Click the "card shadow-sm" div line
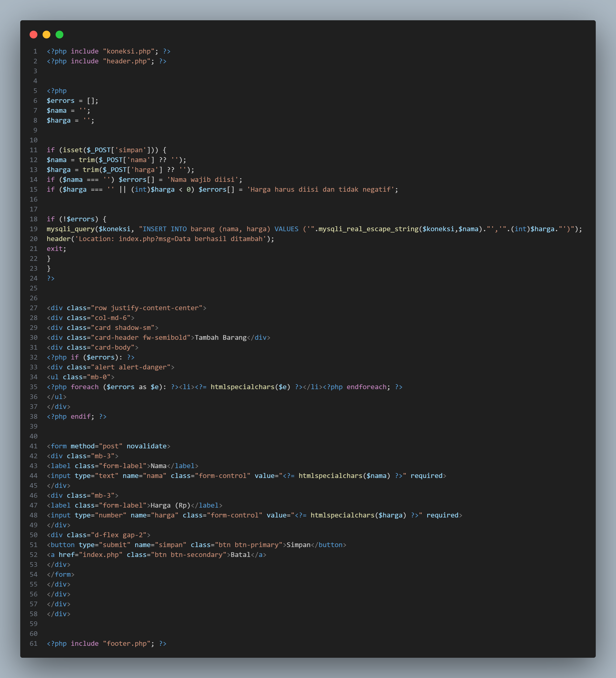The image size is (616, 678). point(103,328)
